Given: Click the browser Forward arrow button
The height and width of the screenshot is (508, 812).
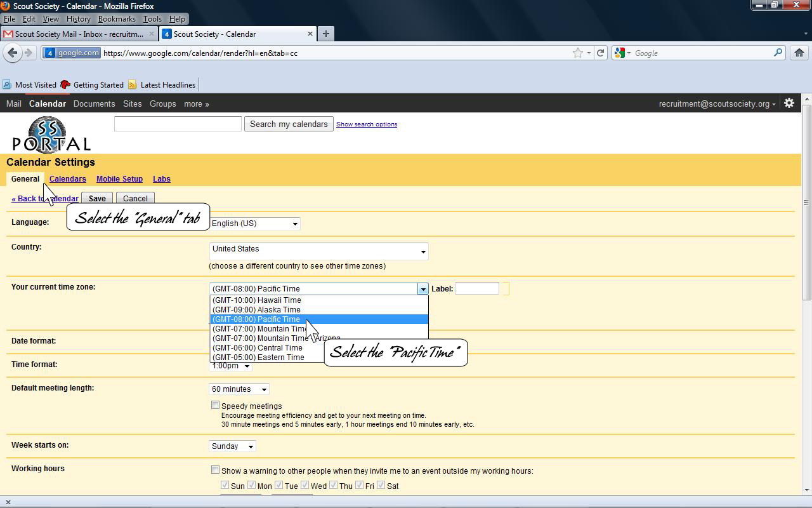Looking at the screenshot, I should 28,53.
